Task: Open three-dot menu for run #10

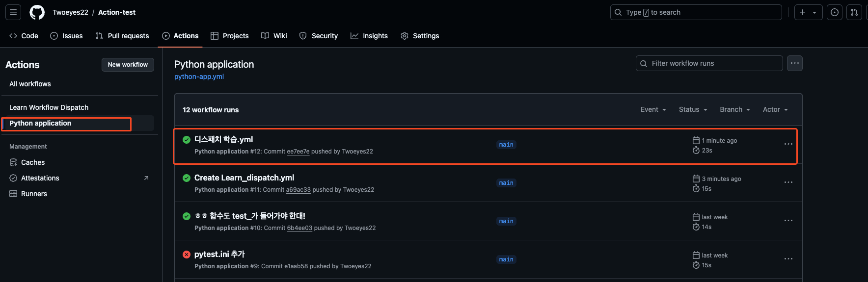Action: coord(788,221)
